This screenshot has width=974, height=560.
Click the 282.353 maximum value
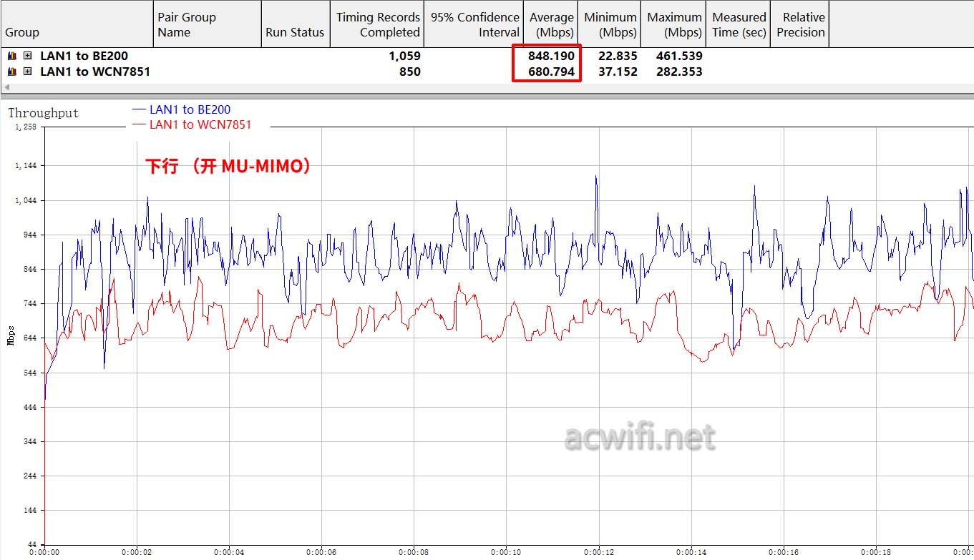[679, 72]
